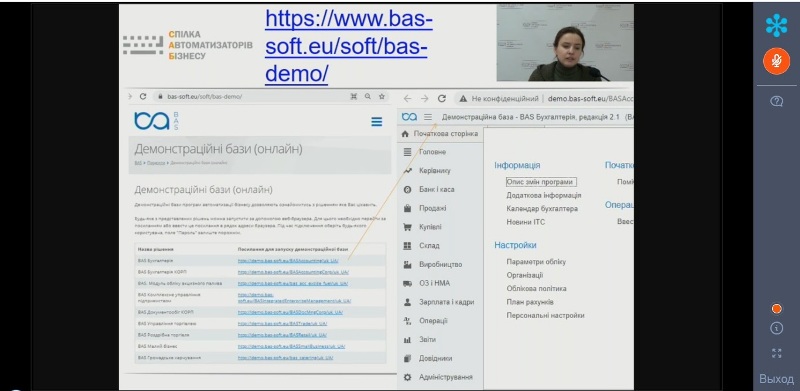Open Параметри обліку settings

(x=536, y=262)
